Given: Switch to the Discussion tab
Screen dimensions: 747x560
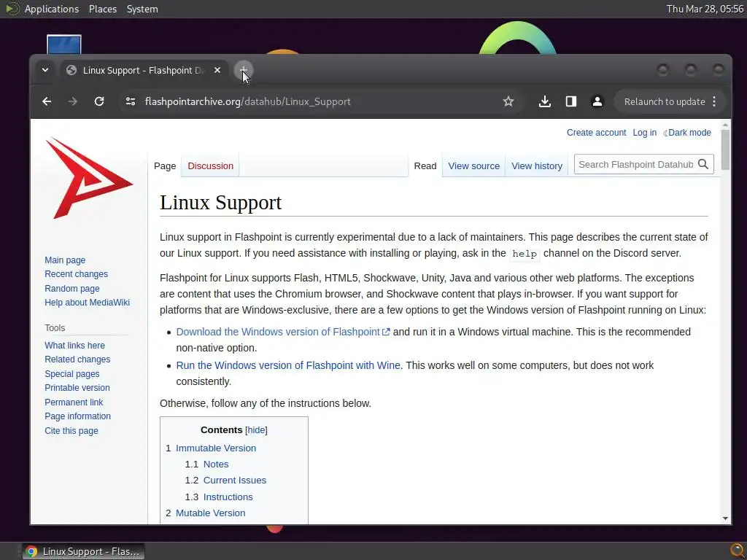Looking at the screenshot, I should pyautogui.click(x=210, y=166).
